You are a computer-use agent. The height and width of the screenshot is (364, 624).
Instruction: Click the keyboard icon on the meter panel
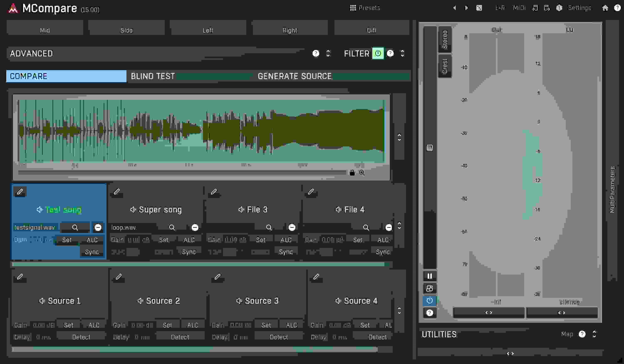click(430, 148)
